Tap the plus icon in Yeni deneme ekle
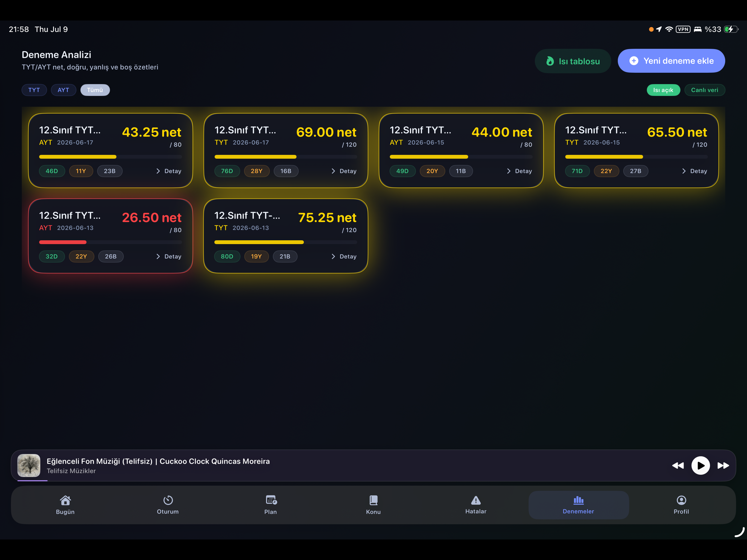Screen dimensions: 747x560 click(x=634, y=61)
